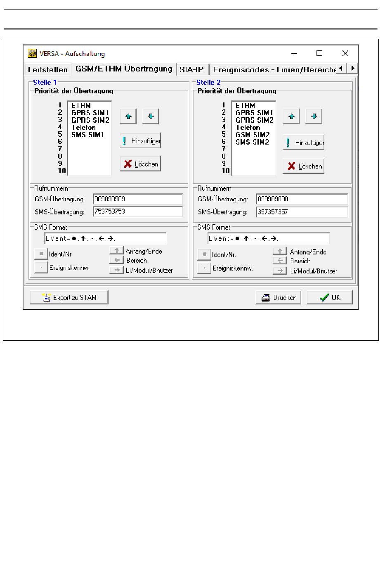Click the Drucken print button
392x577 pixels.
coord(279,297)
